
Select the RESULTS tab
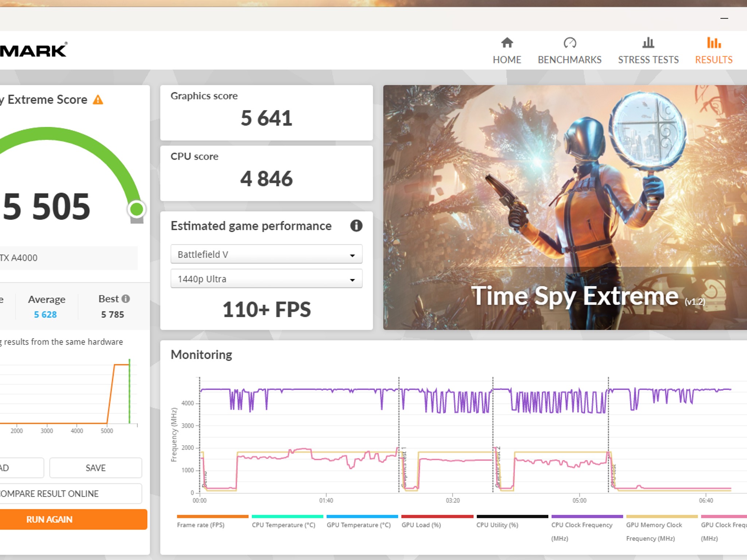(714, 51)
